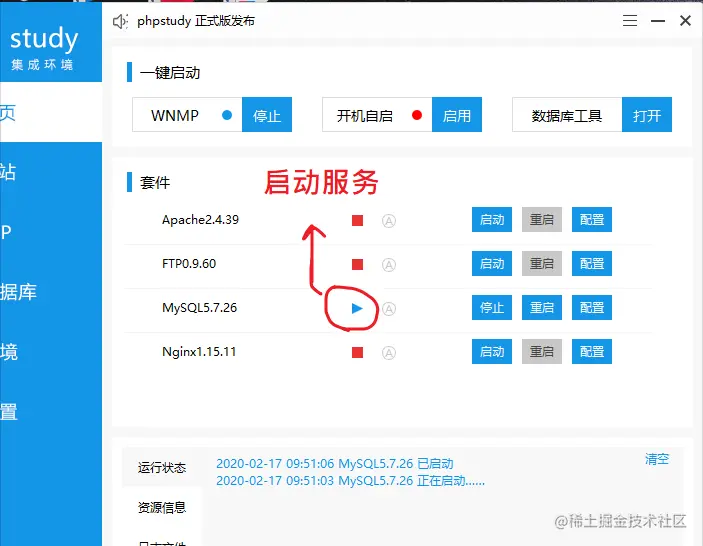Viewport: 703px width, 546px height.
Task: Click the study 集成环境 logo
Action: point(43,47)
